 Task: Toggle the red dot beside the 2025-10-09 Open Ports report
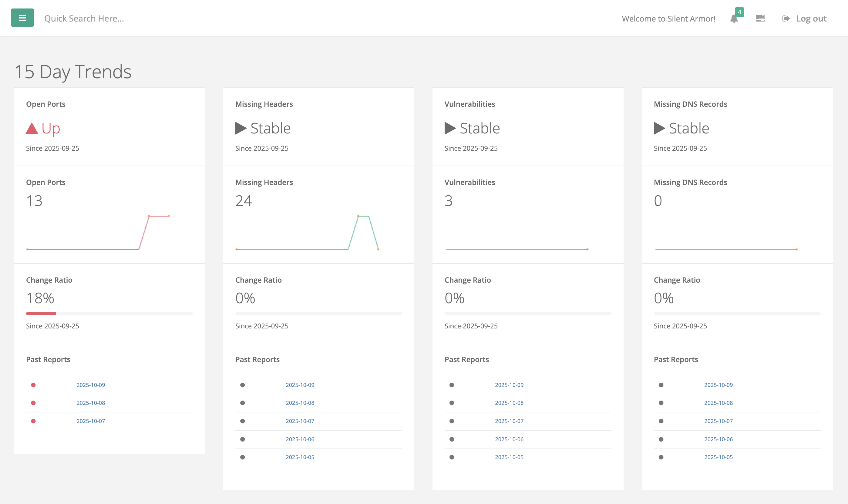click(33, 385)
